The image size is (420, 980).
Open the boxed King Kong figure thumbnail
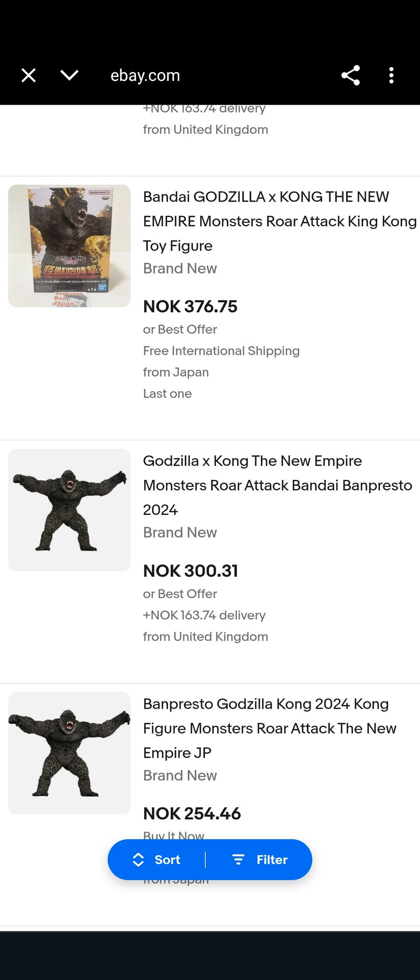[70, 246]
